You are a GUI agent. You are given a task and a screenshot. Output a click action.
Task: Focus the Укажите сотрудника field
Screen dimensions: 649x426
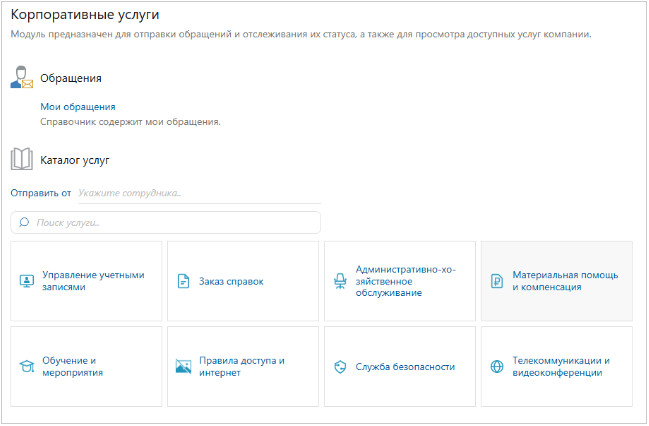(180, 192)
